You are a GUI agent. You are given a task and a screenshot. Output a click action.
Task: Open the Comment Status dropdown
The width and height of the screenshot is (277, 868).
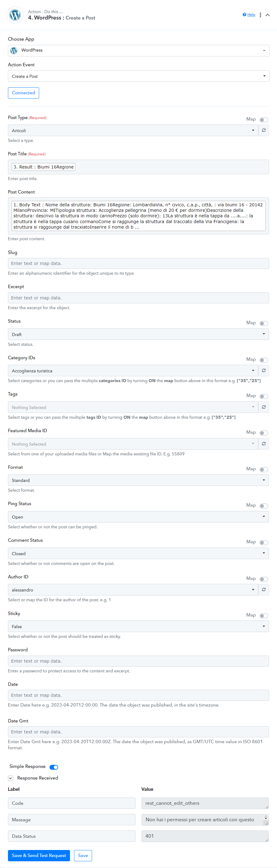[x=138, y=553]
